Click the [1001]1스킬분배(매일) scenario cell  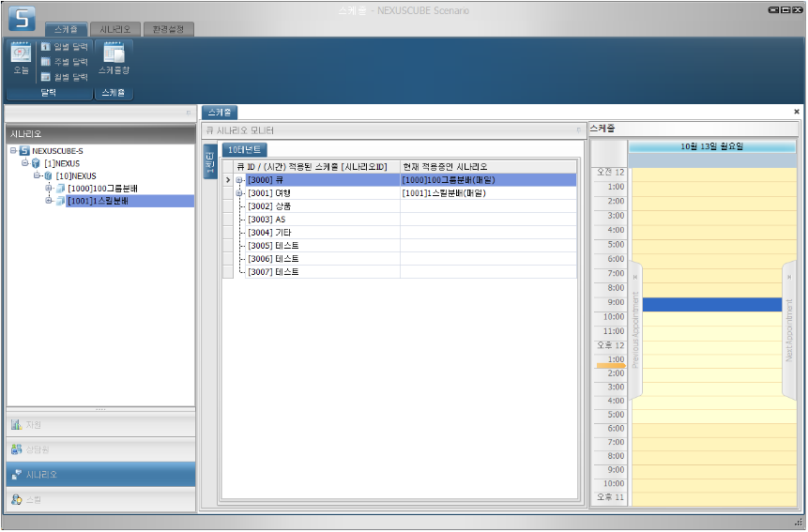pos(488,193)
